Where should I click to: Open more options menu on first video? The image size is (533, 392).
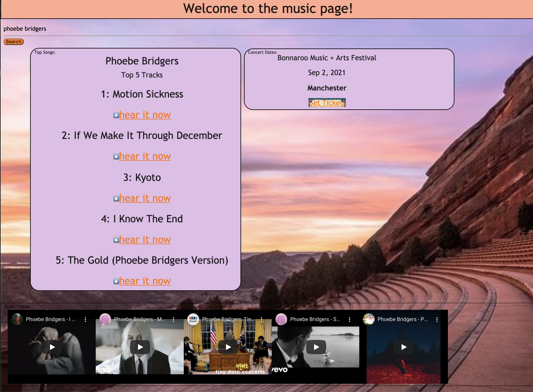tap(85, 319)
